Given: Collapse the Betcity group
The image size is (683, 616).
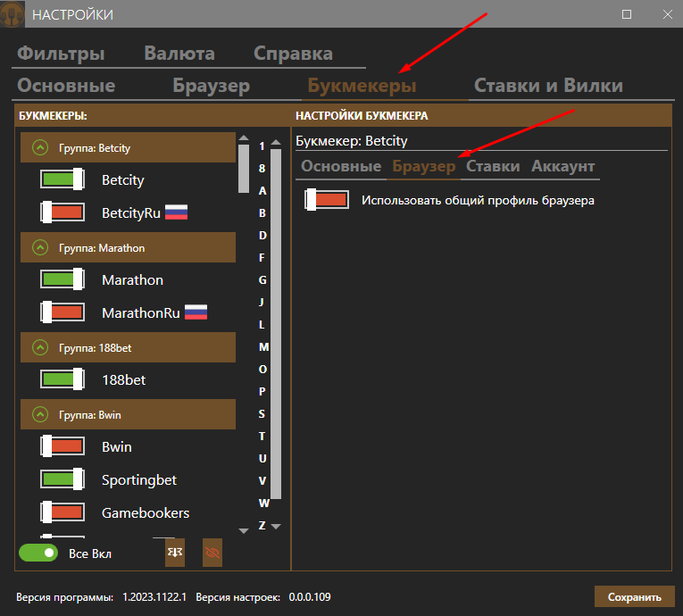Looking at the screenshot, I should point(40,148).
